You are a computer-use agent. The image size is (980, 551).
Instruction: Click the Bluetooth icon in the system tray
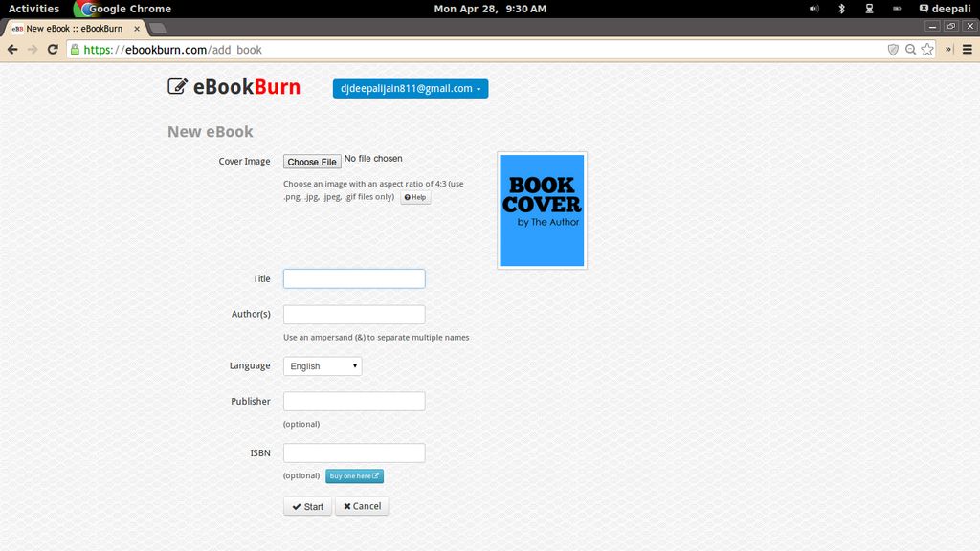pyautogui.click(x=840, y=9)
